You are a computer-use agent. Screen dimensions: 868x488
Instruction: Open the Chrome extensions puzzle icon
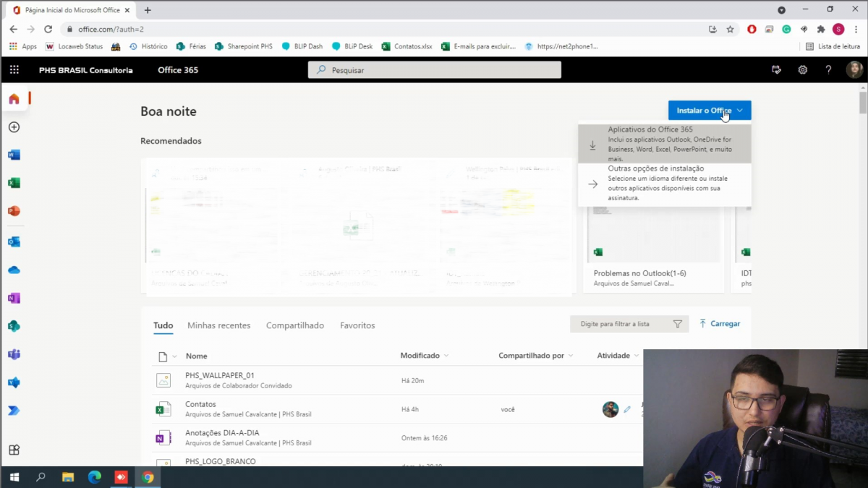(821, 30)
